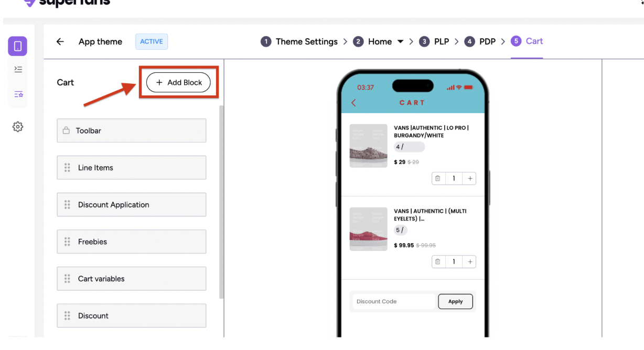Click drag handle of Discount Application block
The image size is (644, 350).
pos(67,205)
